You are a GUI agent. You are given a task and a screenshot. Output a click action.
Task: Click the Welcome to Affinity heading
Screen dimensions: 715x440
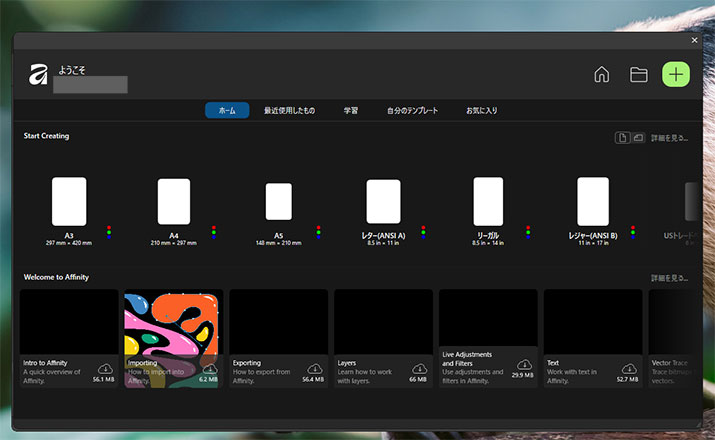(x=56, y=277)
